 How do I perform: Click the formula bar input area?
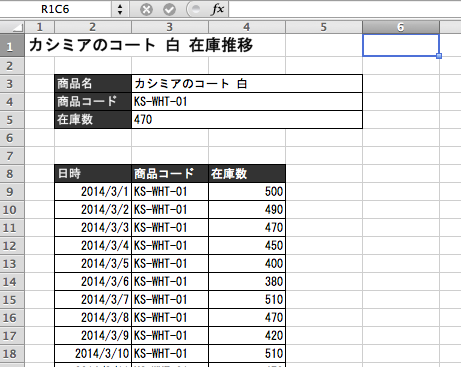[345, 9]
